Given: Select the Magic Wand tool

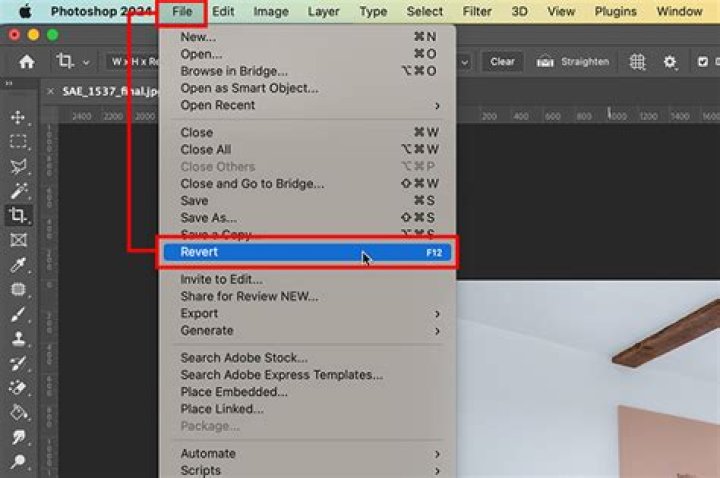Looking at the screenshot, I should pos(18,191).
